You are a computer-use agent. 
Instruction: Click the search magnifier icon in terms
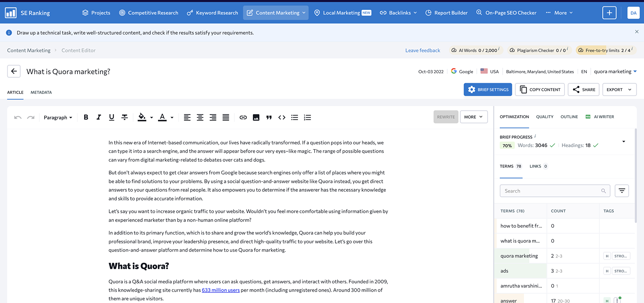[x=603, y=191]
